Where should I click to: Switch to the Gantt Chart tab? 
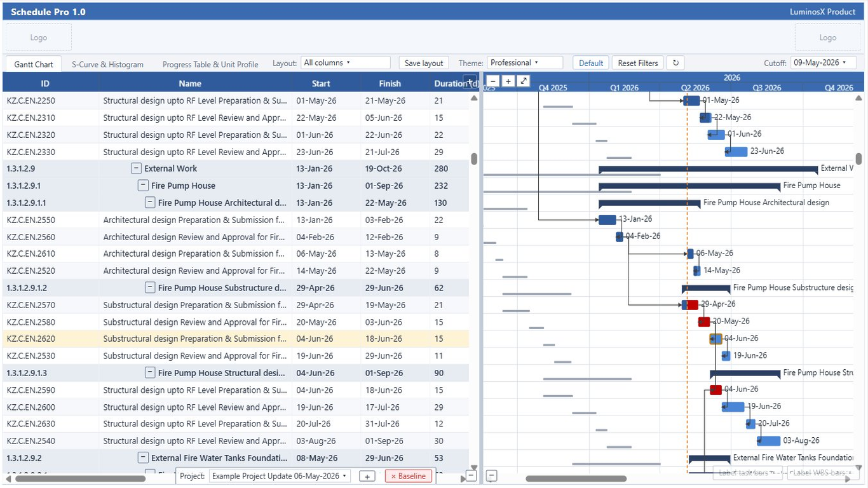tap(34, 64)
